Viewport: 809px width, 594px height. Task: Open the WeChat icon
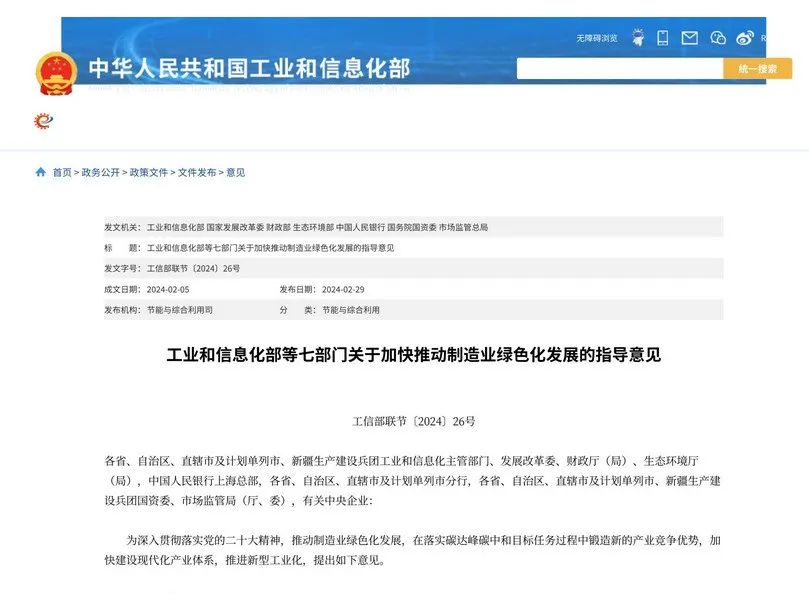[x=718, y=38]
